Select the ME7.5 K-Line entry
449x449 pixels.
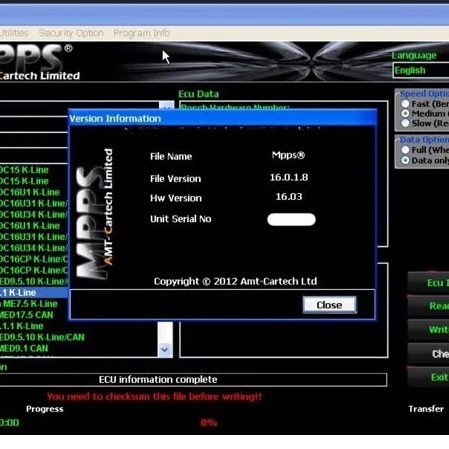tap(29, 304)
